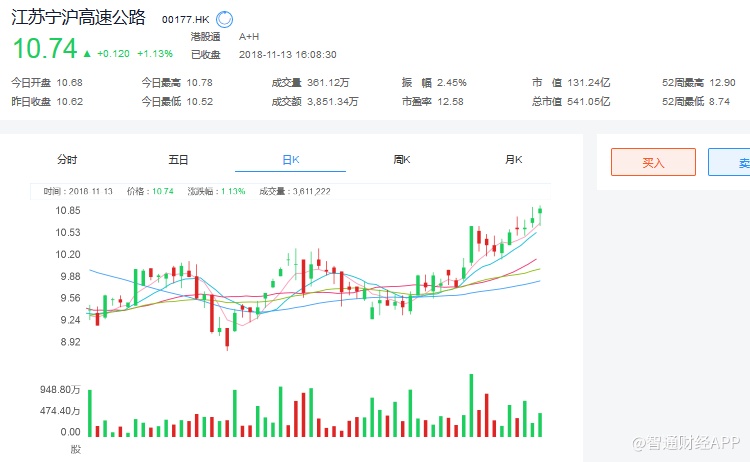Select the 日K daily candlestick tab
The width and height of the screenshot is (750, 462).
coord(290,160)
